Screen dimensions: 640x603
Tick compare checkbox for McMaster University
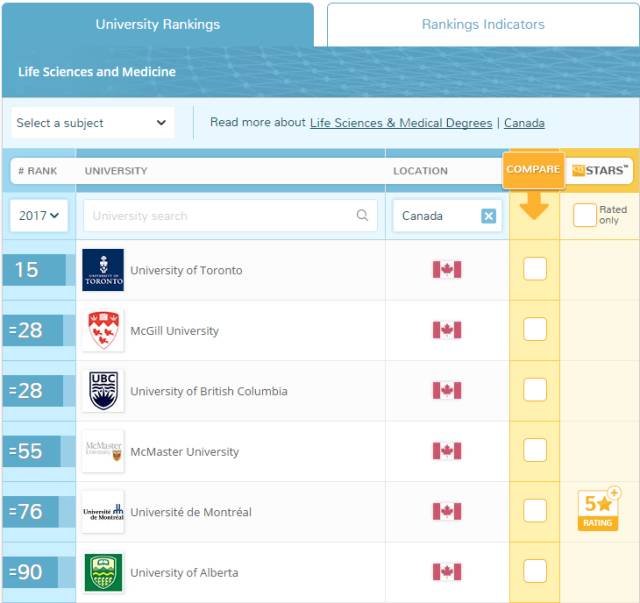tap(535, 450)
